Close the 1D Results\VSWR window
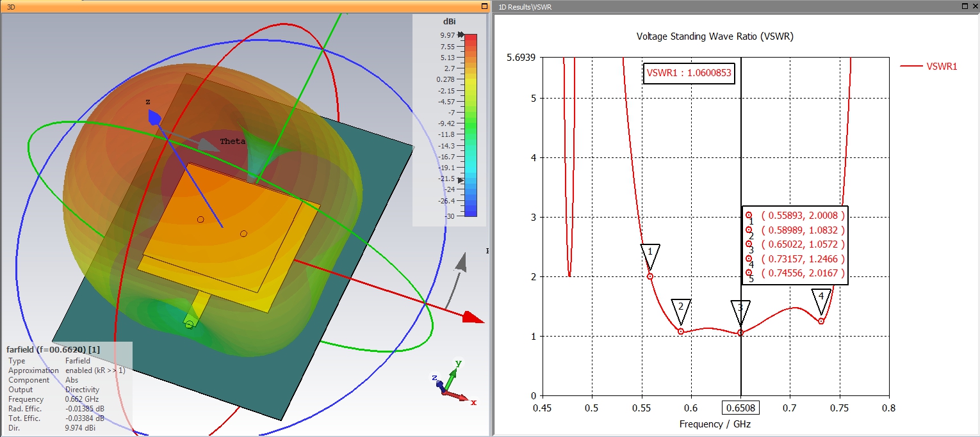Viewport: 980px width, 437px height. [x=974, y=6]
